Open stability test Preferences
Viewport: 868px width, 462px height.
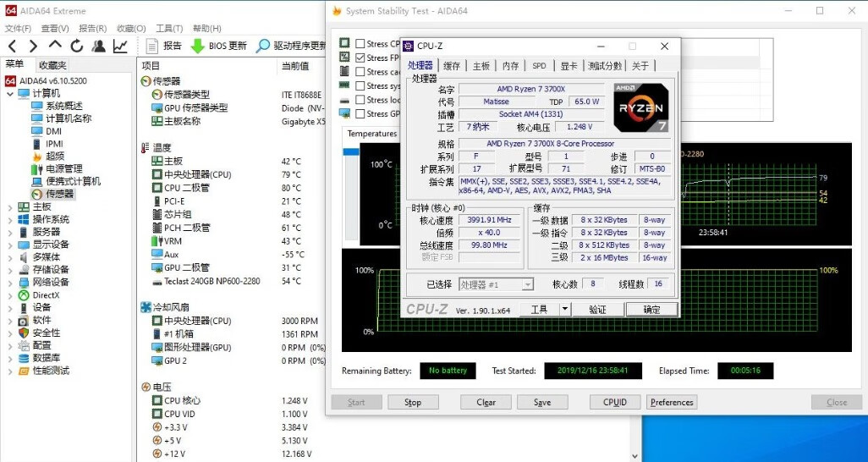pyautogui.click(x=672, y=402)
